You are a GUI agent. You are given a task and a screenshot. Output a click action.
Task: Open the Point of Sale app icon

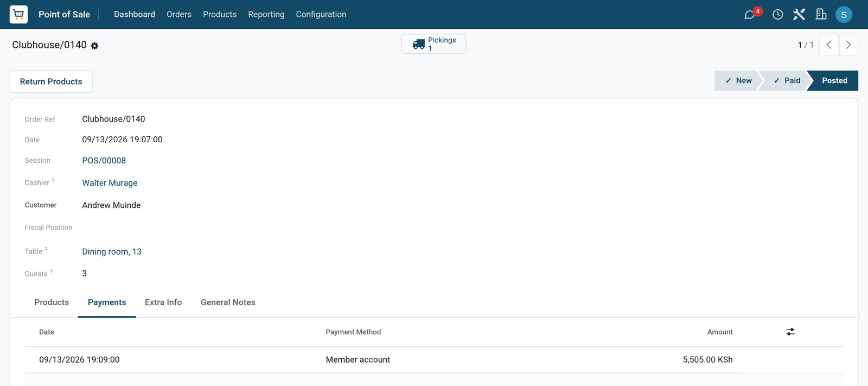pos(18,14)
